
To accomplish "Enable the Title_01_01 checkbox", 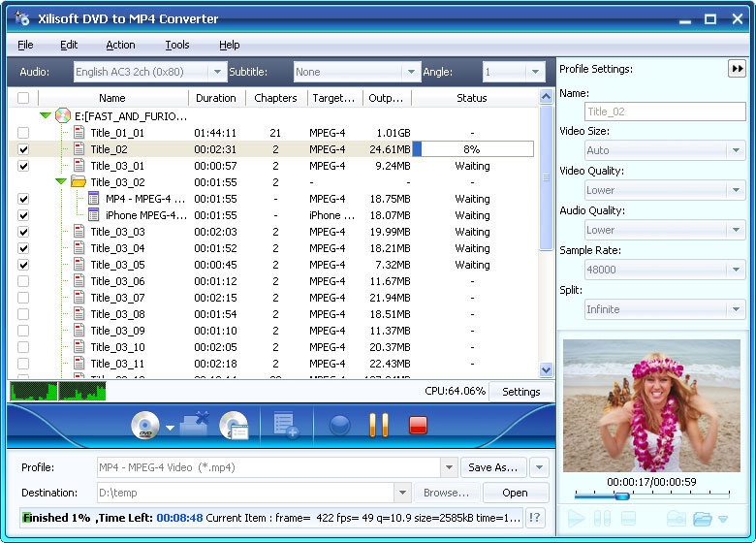I will pos(23,133).
